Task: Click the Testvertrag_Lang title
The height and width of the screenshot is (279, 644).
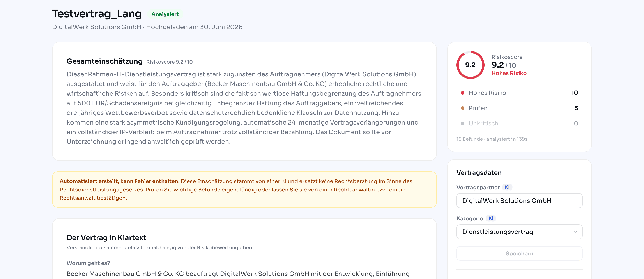Action: coord(97,14)
